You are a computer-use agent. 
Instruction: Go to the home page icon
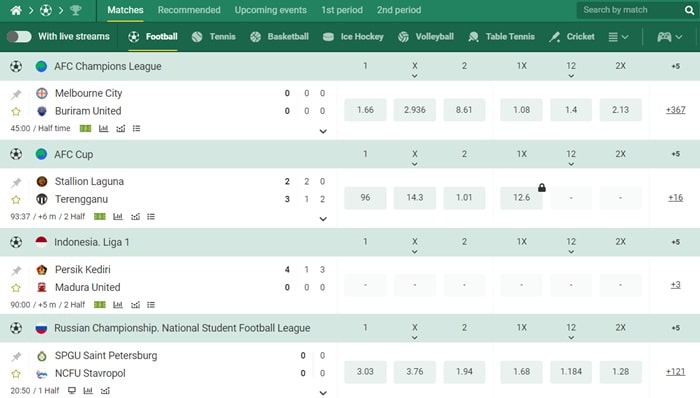[x=16, y=10]
